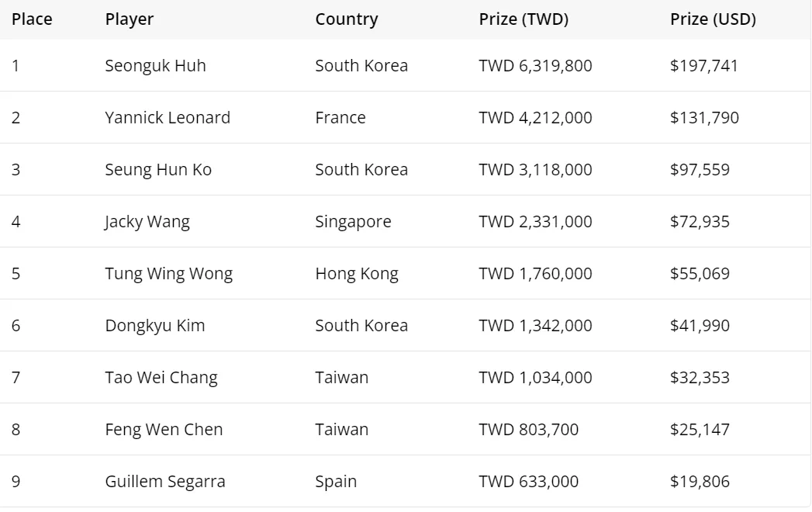Image resolution: width=812 pixels, height=512 pixels.
Task: Select Tao Wei Chang's name
Action: tap(161, 378)
